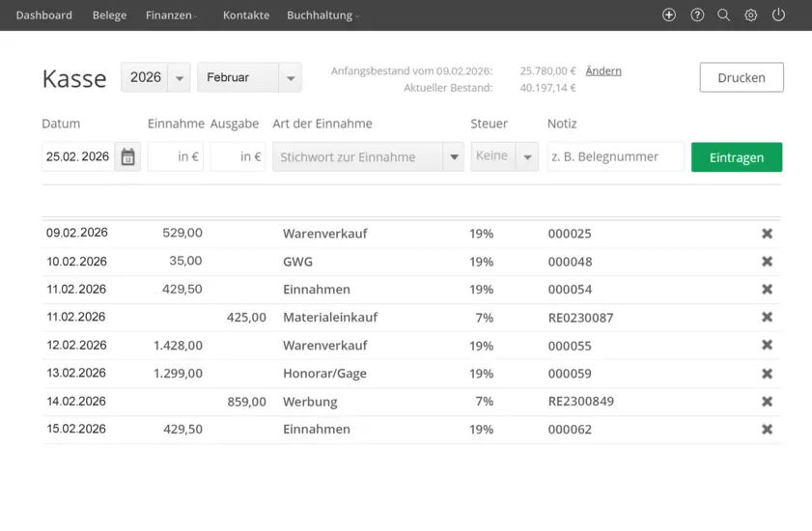Remove the Honorar/Gage entry 000059
The height and width of the screenshot is (531, 812).
[x=767, y=374]
